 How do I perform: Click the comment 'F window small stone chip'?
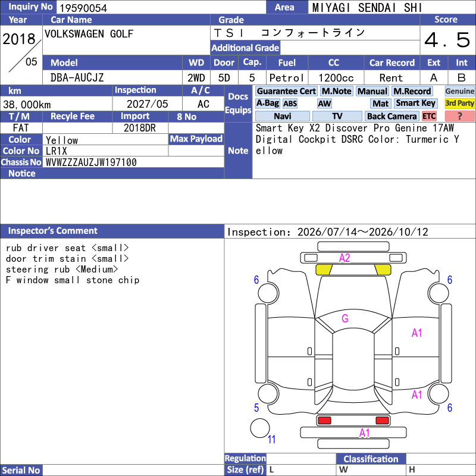pyautogui.click(x=72, y=280)
